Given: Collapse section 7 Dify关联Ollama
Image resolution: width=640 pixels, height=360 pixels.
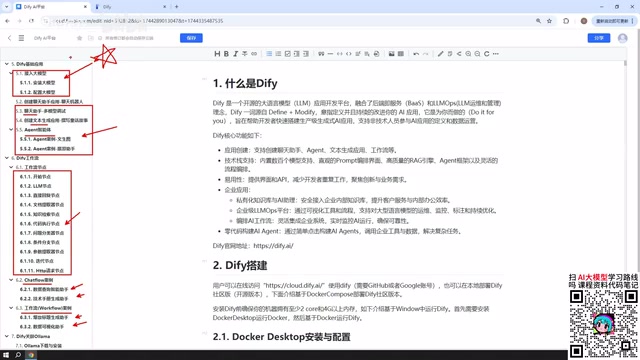Looking at the screenshot, I should click(x=7, y=336).
